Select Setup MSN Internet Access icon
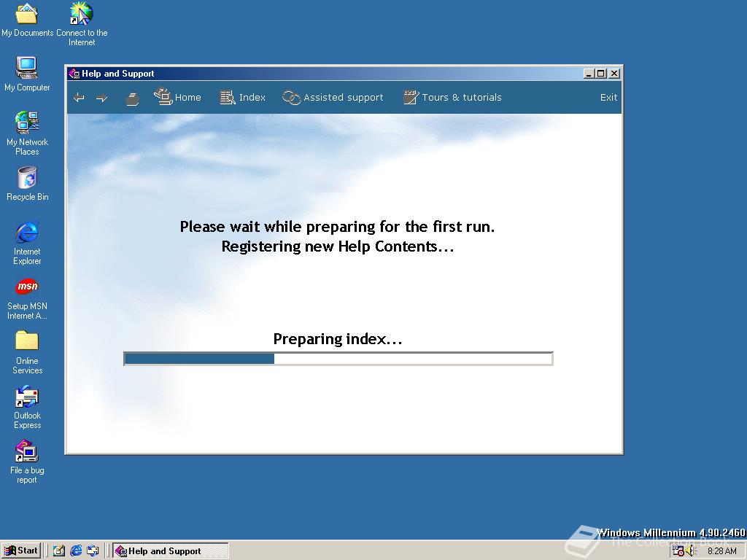 tap(27, 298)
